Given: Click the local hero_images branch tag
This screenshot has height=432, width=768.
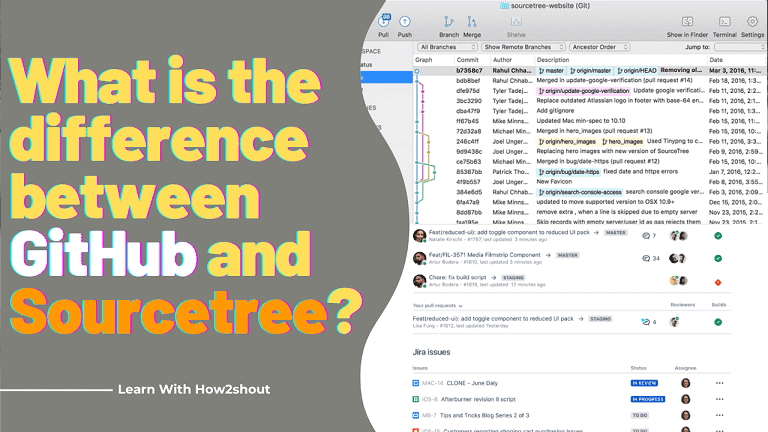Looking at the screenshot, I should point(622,142).
